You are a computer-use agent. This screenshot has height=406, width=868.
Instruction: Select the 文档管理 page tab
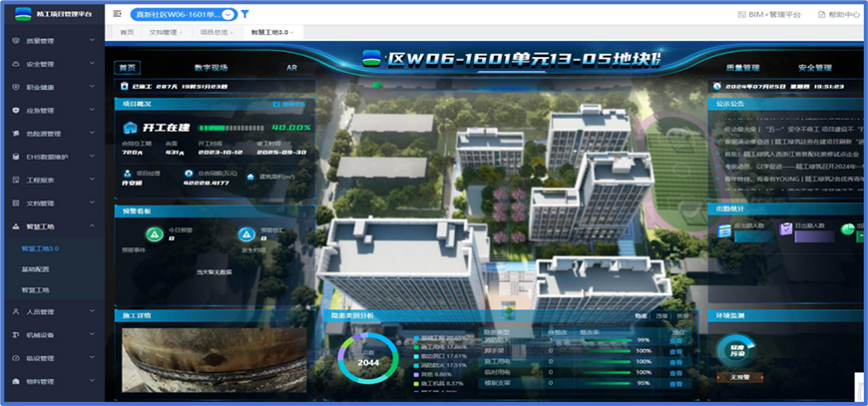point(164,32)
